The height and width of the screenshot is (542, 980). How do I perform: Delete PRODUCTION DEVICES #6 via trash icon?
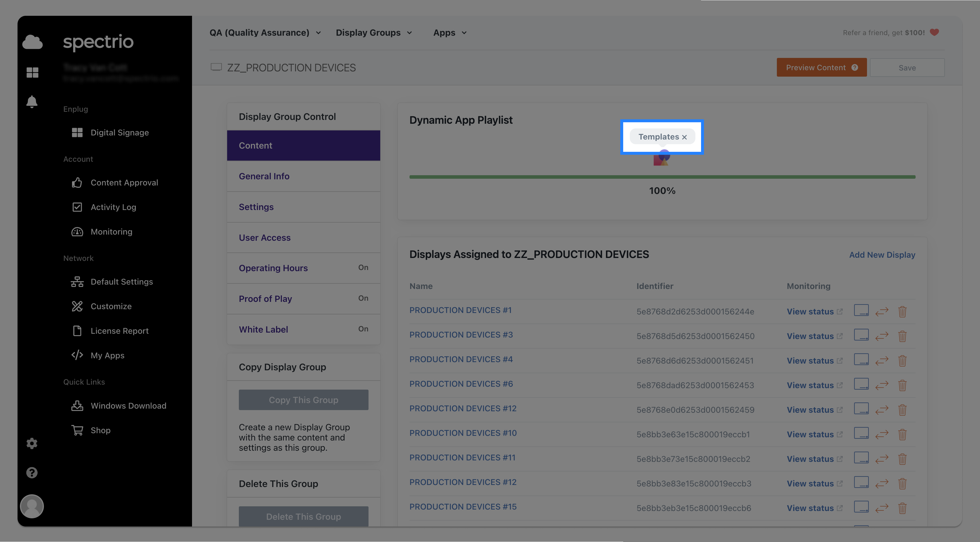(x=902, y=385)
